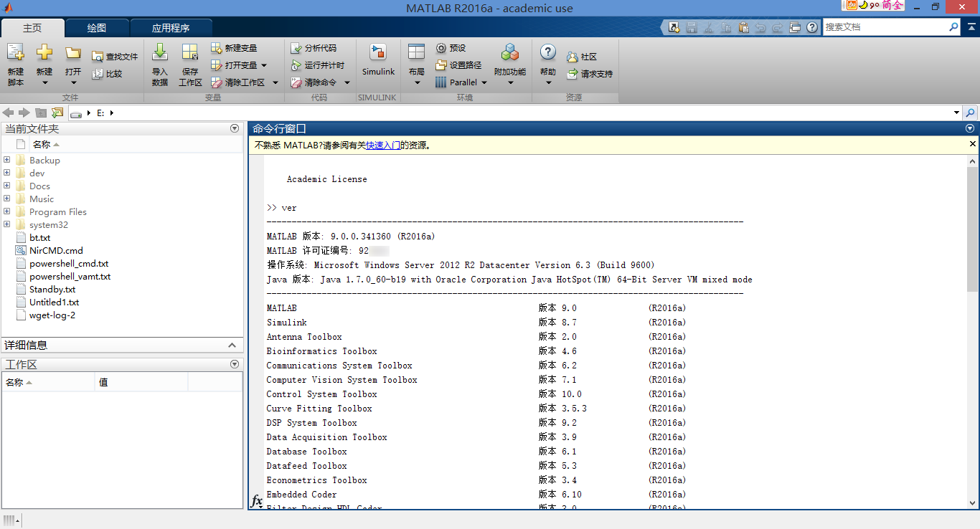Click the paste clipboard icon in quick access toolbar
The image size is (980, 529).
pyautogui.click(x=743, y=27)
